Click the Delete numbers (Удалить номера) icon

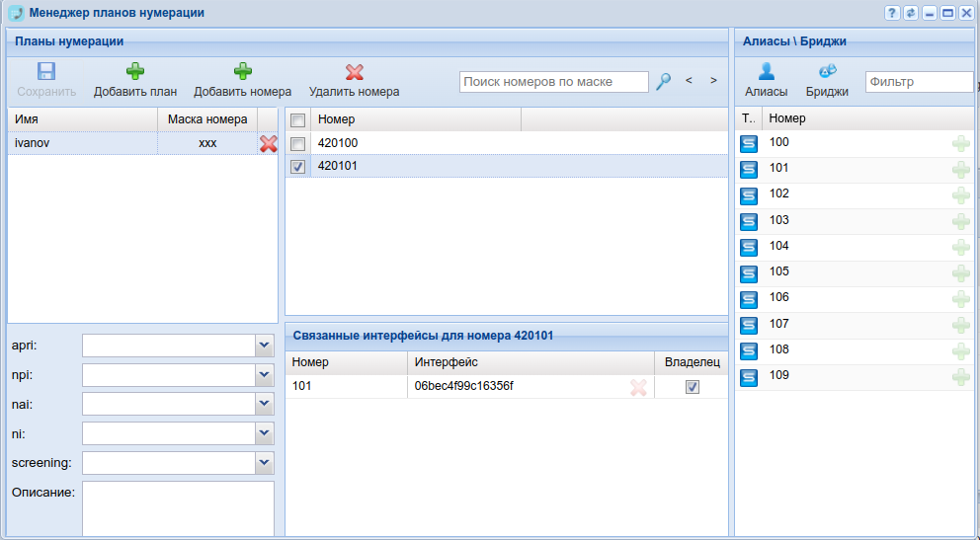tap(354, 72)
